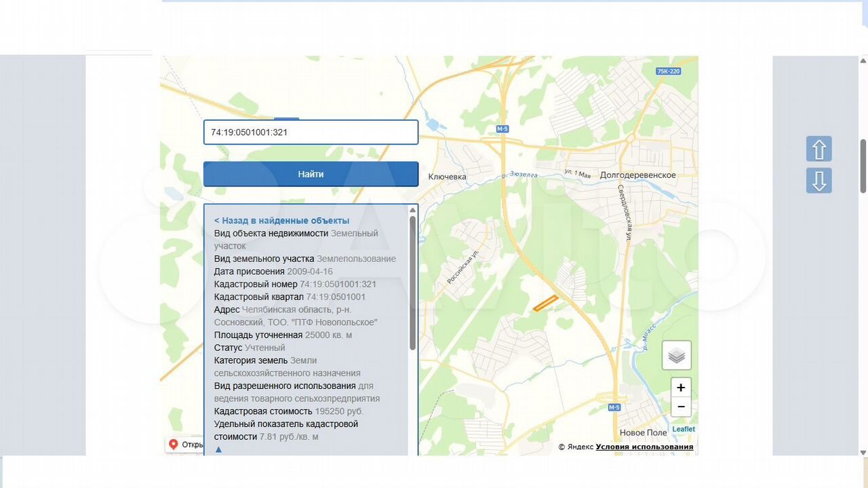
Task: Click the 75K-220 road shield on map
Action: 668,71
